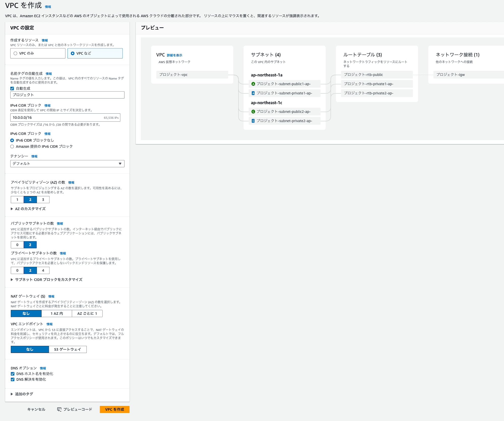Set private subnet count to 2
Viewport: 504px width, 421px height.
[x=30, y=271]
